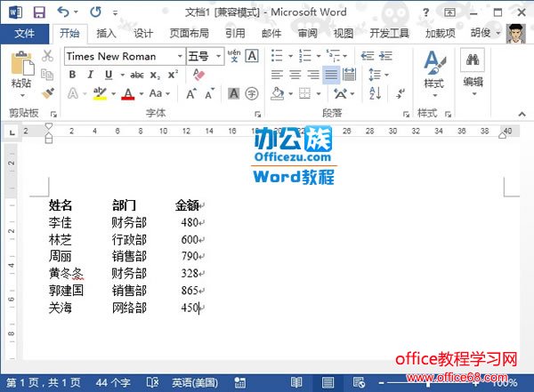
Task: Toggle superscript formatting
Action: 173,75
